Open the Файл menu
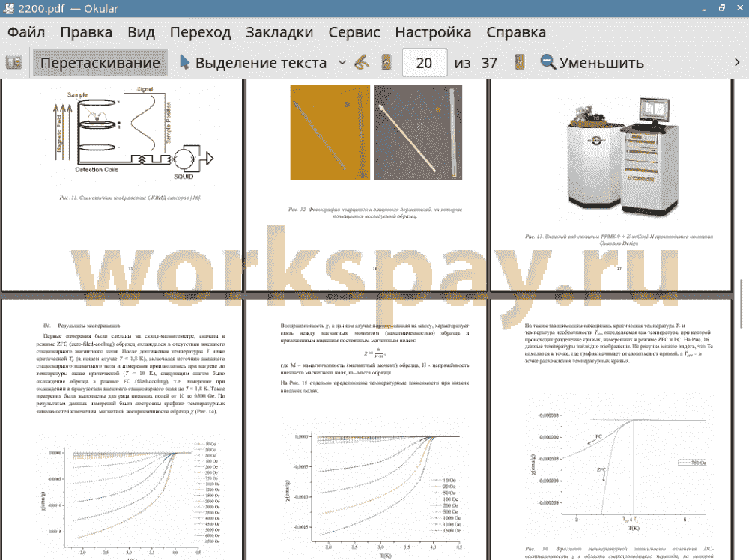The width and height of the screenshot is (749, 560). (26, 32)
